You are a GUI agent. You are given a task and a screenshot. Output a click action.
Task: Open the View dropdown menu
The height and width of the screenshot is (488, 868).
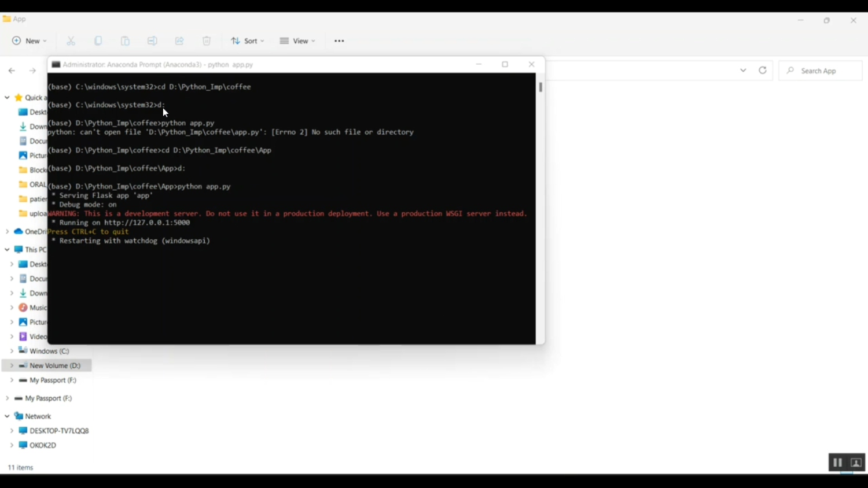[297, 41]
